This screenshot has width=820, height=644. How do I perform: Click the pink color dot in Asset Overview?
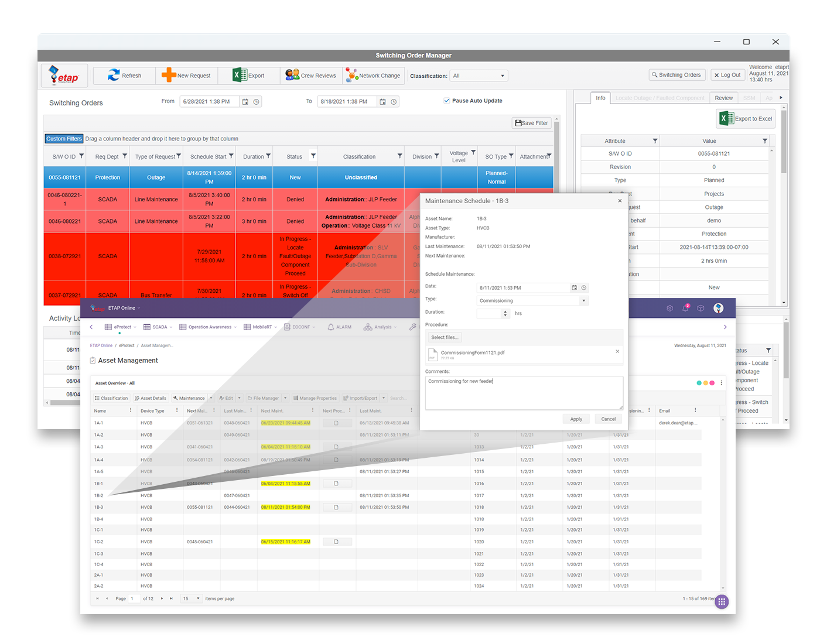(x=712, y=383)
